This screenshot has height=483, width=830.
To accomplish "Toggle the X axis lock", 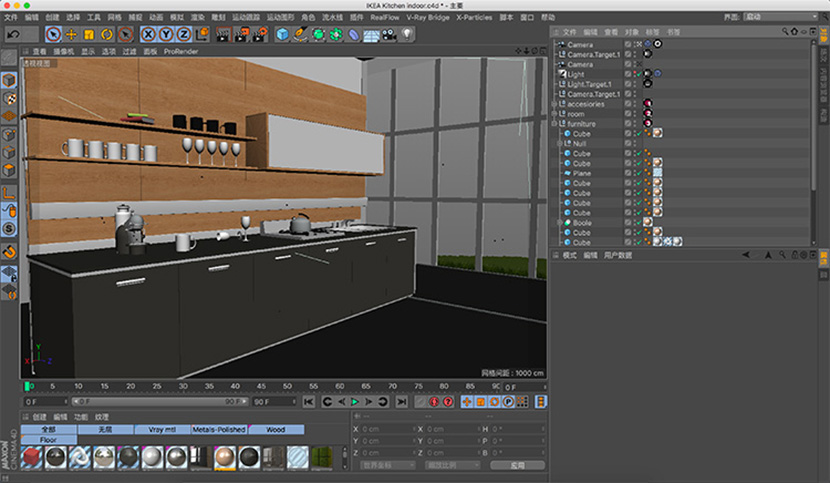I will [148, 34].
